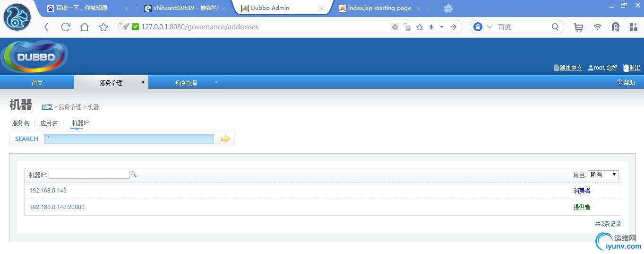
Task: Open the 系统管理 navigation menu
Action: (185, 83)
